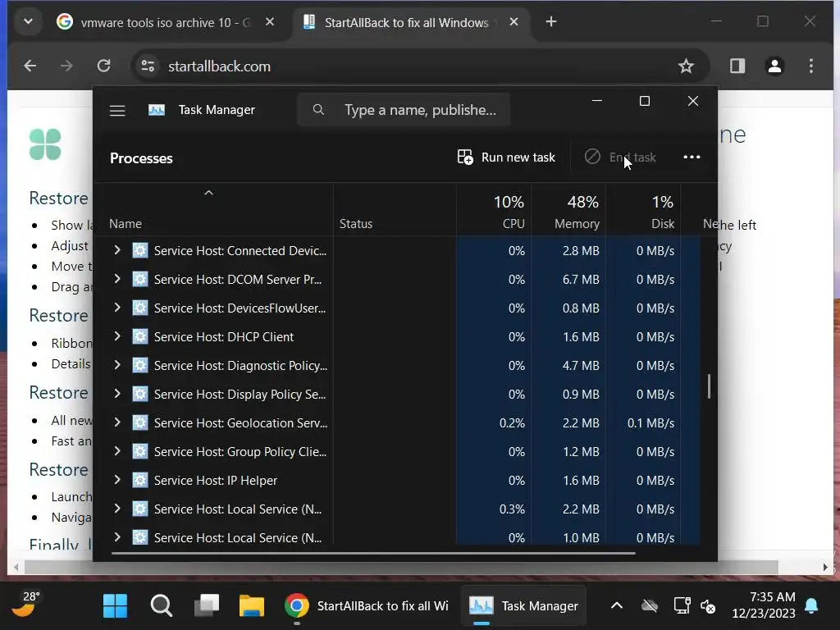Open a new browser tab
Screen dimensions: 840x630
tap(551, 22)
